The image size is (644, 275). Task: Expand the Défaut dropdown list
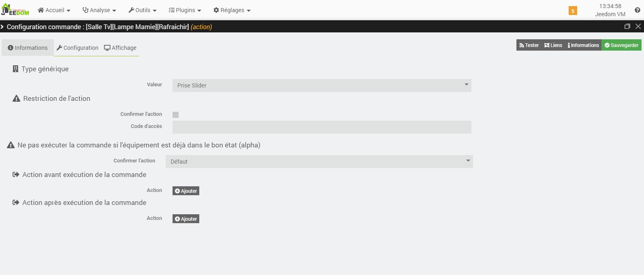(319, 162)
